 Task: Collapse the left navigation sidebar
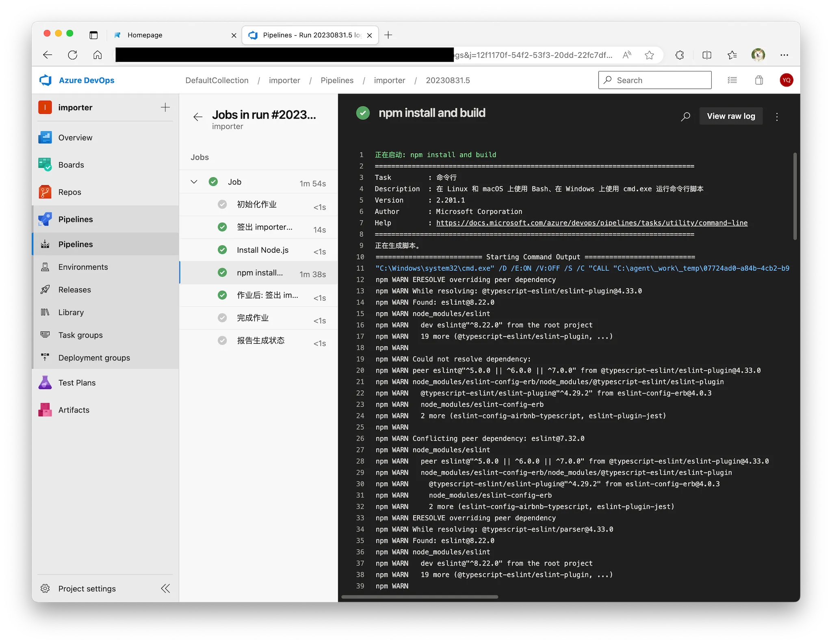pyautogui.click(x=165, y=588)
